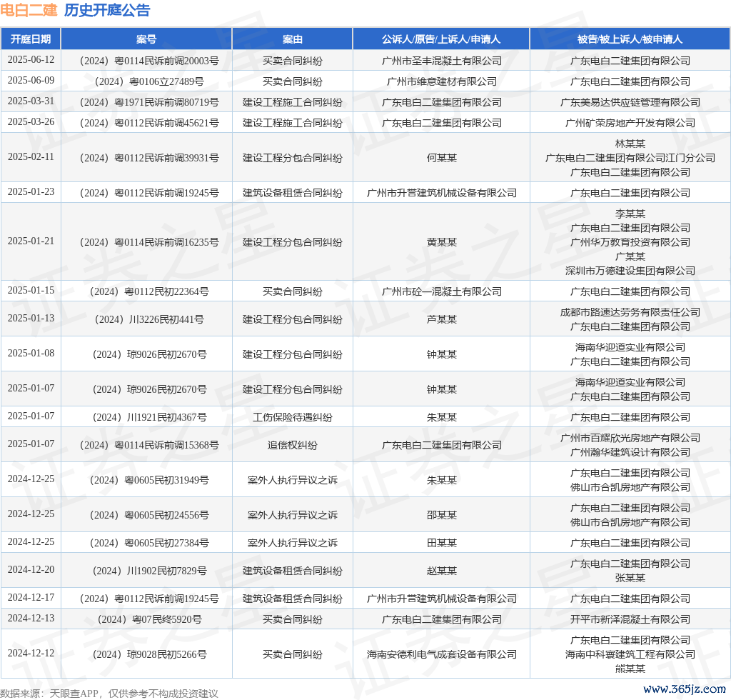Open the www.365jz.com watermark link
Image resolution: width=731 pixels, height=700 pixels.
[685, 689]
